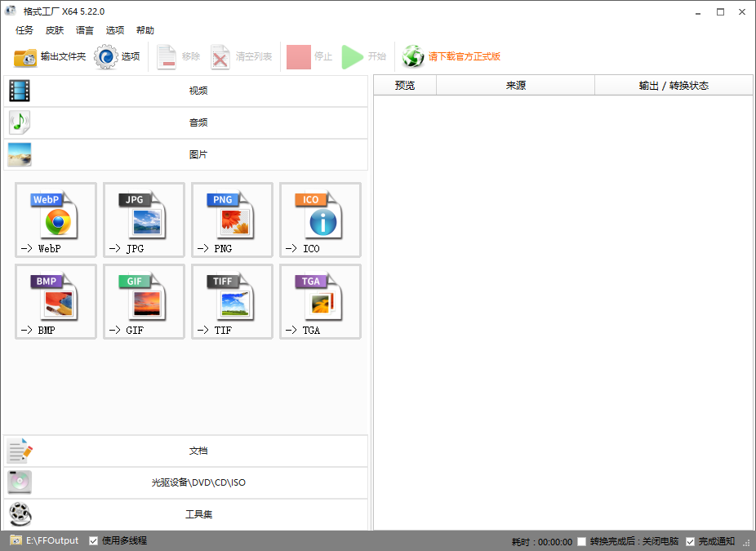Click the 移除 remove icon
The height and width of the screenshot is (551, 756).
coord(167,57)
